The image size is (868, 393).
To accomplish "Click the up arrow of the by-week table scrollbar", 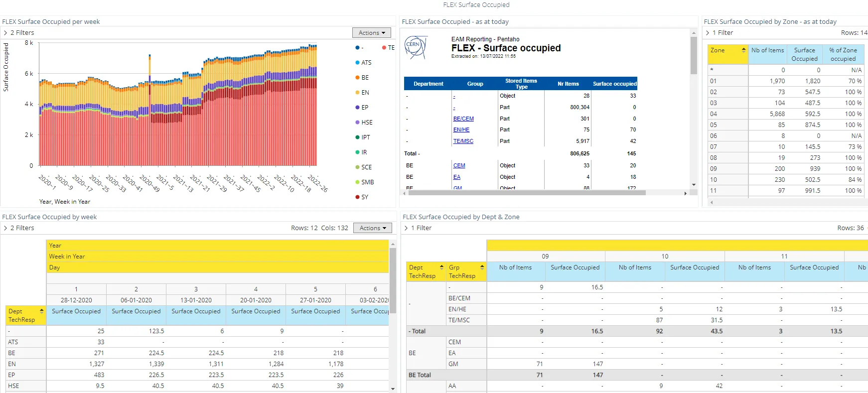I will tap(393, 244).
